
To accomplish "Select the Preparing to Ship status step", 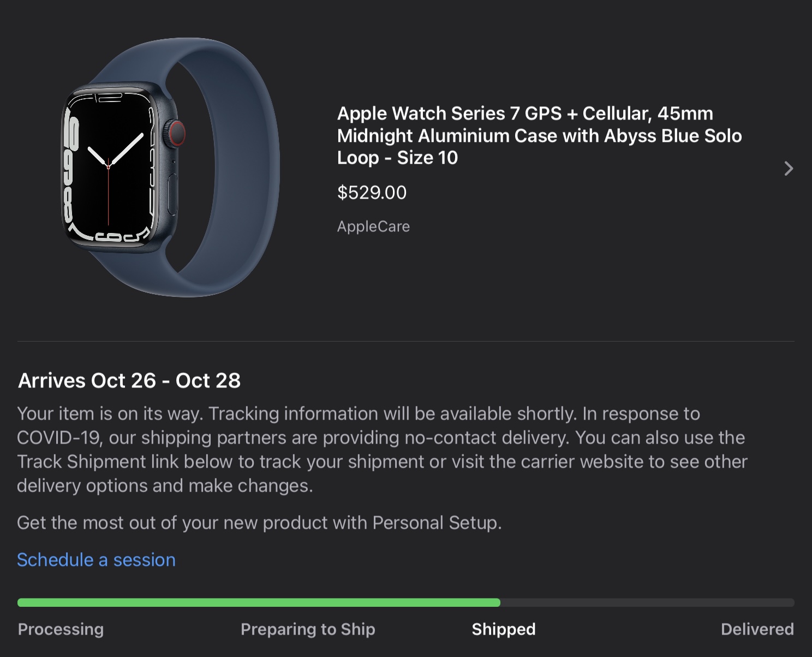I will point(308,629).
